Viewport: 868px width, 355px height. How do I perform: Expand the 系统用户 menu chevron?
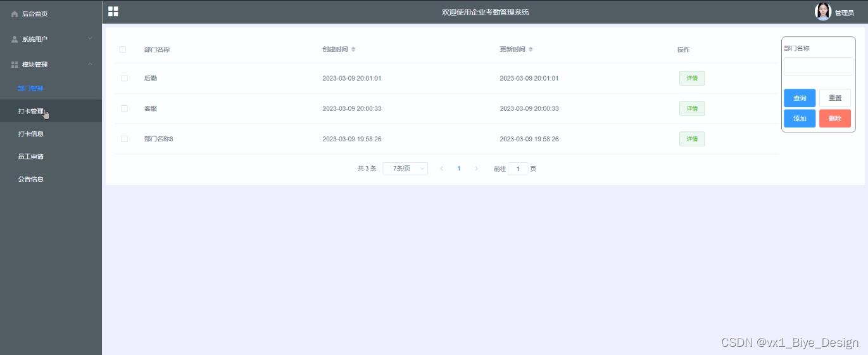click(90, 39)
